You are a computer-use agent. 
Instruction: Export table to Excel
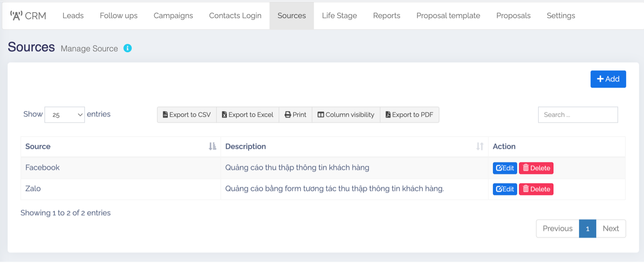[x=248, y=115]
